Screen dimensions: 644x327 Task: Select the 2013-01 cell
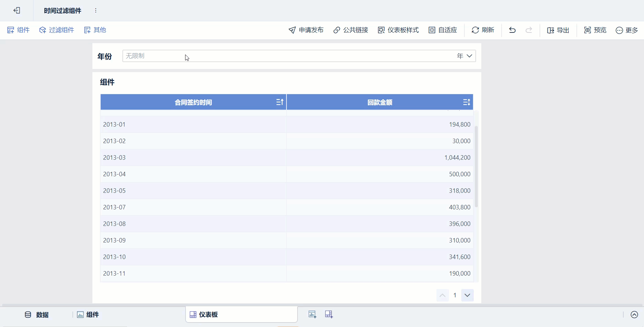[193, 125]
